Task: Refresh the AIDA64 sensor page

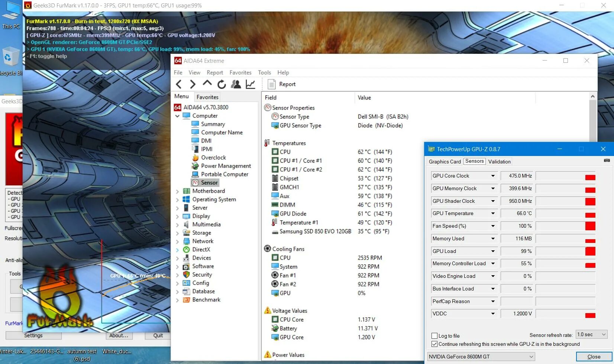Action: pyautogui.click(x=222, y=84)
